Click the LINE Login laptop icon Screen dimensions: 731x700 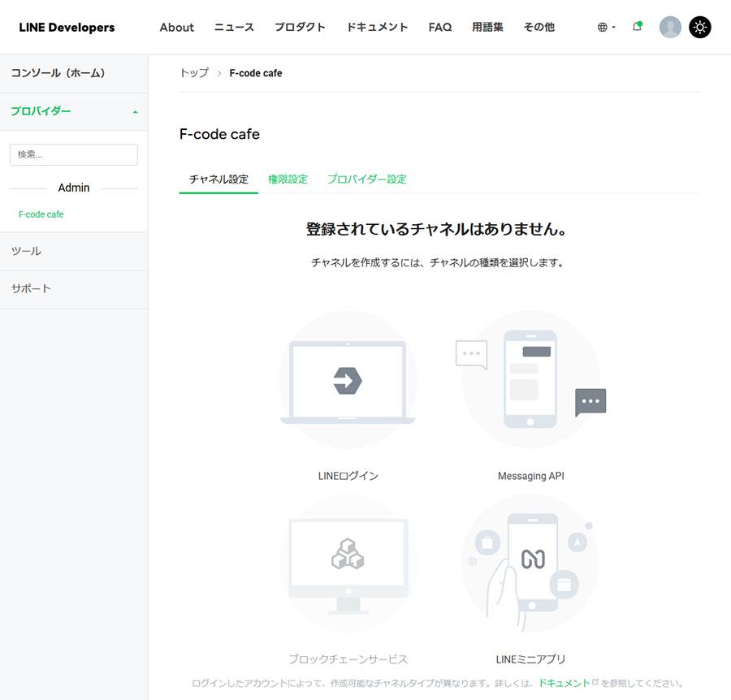(348, 380)
